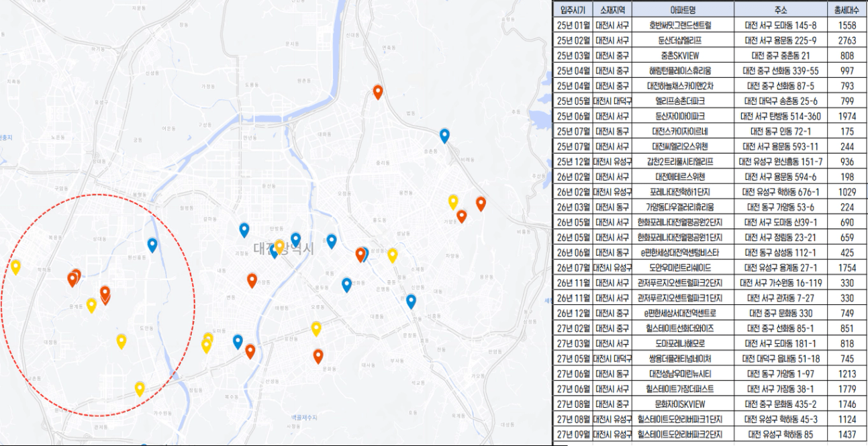Click the yellow pin beside the 학하동 label
The height and width of the screenshot is (446, 868).
point(15,267)
